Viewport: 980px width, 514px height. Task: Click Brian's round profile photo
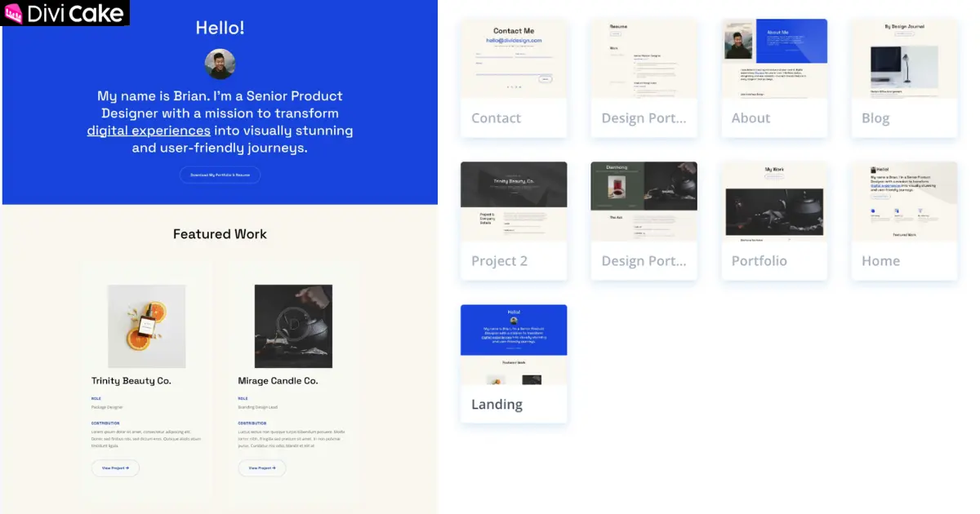tap(220, 64)
